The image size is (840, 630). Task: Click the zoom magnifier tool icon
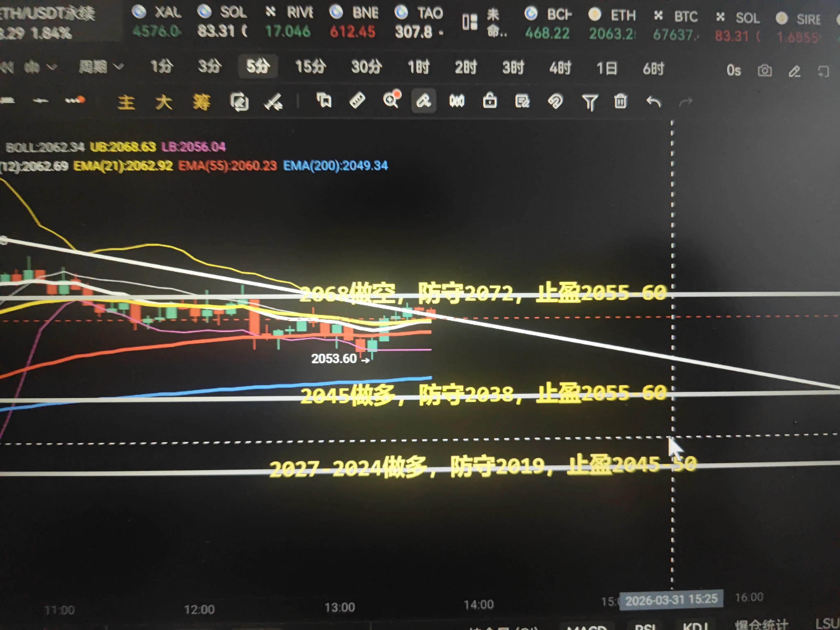pyautogui.click(x=391, y=100)
